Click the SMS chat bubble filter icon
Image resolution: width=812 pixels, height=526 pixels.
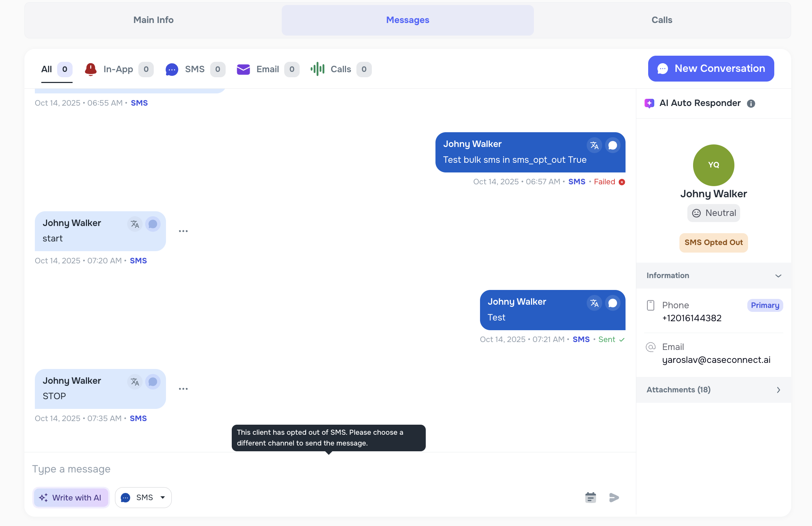point(172,69)
